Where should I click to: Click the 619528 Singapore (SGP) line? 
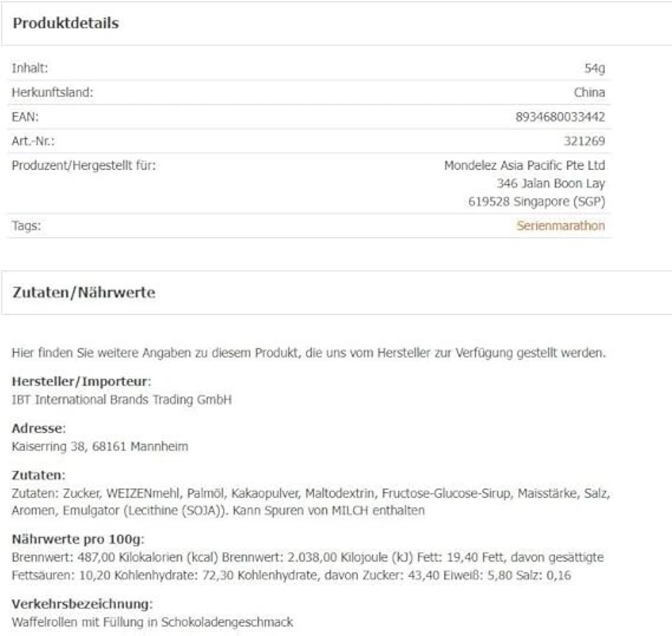(x=536, y=202)
